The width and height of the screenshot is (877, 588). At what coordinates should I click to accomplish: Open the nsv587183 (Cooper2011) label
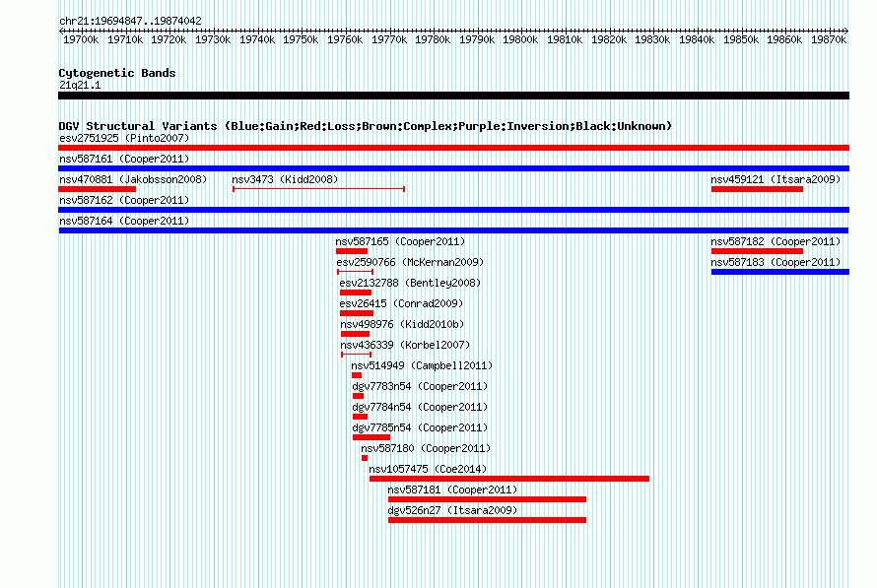(776, 262)
